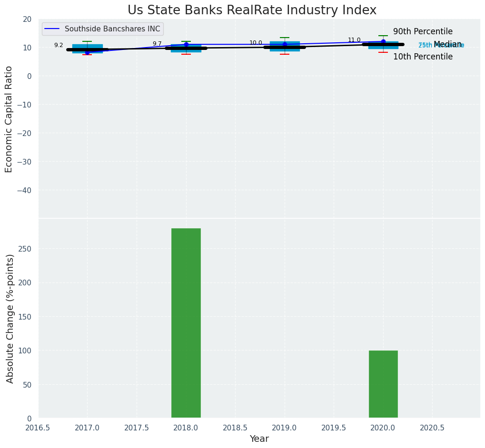Click the tall green bar at 2018
The width and height of the screenshot is (485, 448).
[x=186, y=323]
